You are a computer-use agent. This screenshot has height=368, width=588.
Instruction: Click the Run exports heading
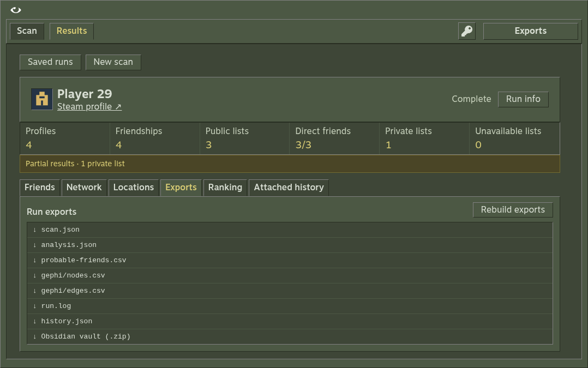pyautogui.click(x=51, y=212)
